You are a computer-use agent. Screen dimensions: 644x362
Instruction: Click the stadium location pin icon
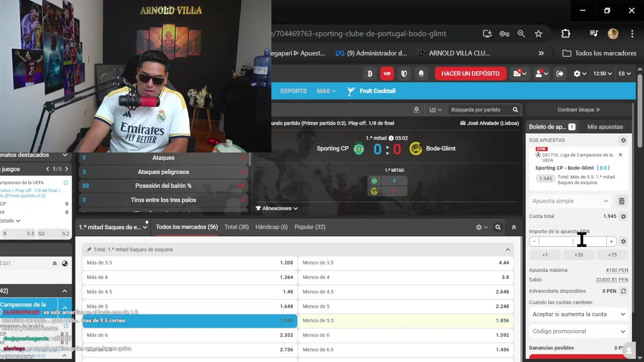pyautogui.click(x=416, y=110)
